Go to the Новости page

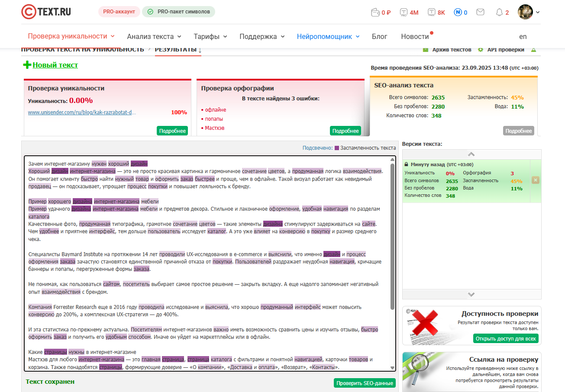point(415,36)
